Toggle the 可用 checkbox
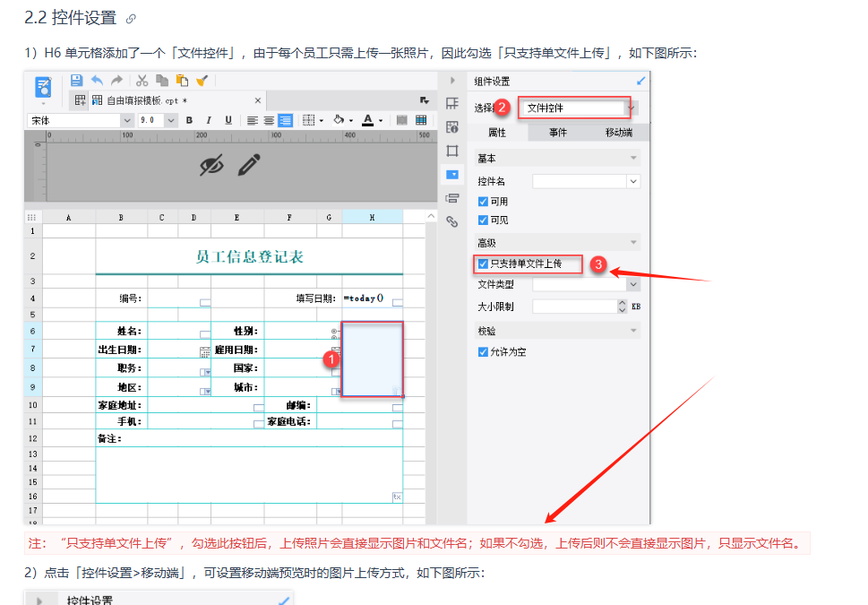868x605 pixels. (x=484, y=202)
